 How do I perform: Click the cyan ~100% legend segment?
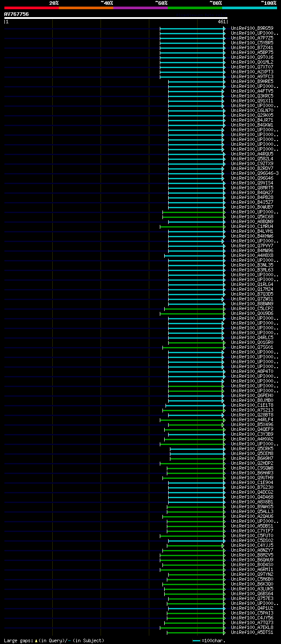249,8
